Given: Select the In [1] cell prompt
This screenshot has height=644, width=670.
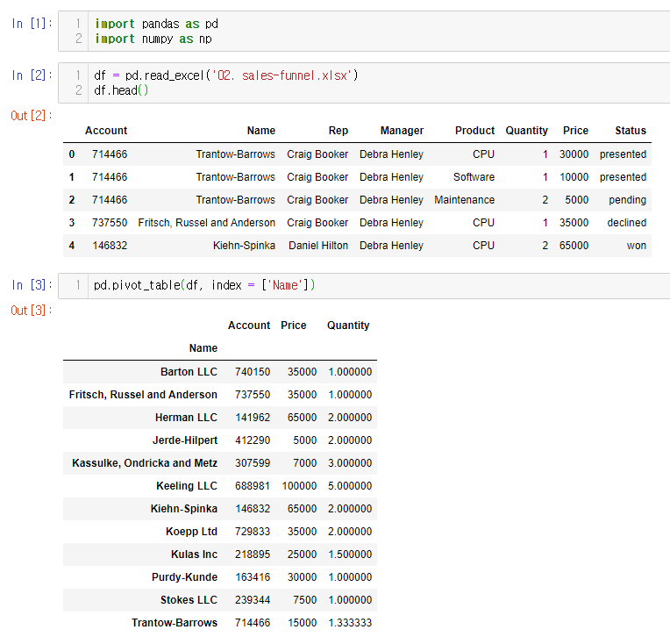Looking at the screenshot, I should pyautogui.click(x=31, y=24).
